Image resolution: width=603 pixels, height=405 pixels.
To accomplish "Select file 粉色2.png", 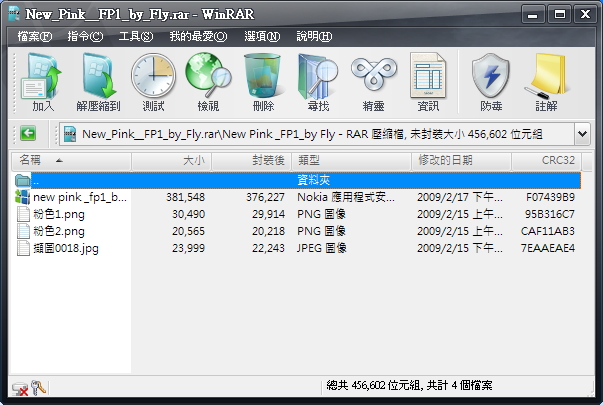I will (x=59, y=231).
